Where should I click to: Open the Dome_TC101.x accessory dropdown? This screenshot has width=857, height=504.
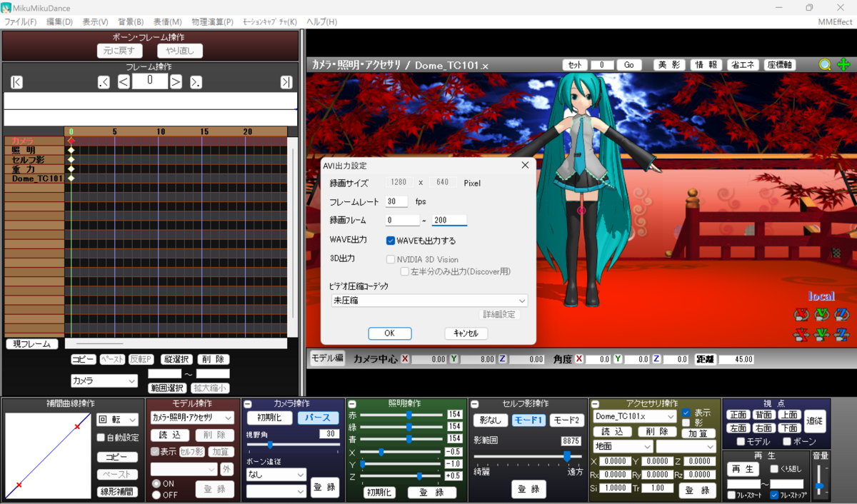click(635, 416)
